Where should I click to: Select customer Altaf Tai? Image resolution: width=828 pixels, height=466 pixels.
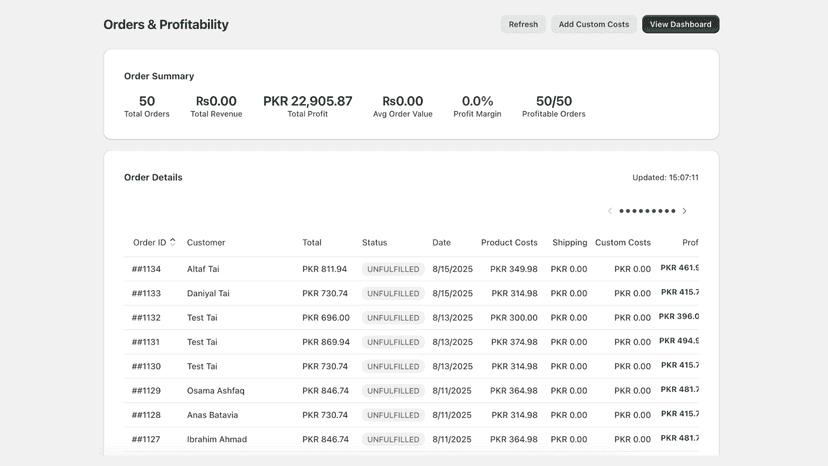click(203, 269)
